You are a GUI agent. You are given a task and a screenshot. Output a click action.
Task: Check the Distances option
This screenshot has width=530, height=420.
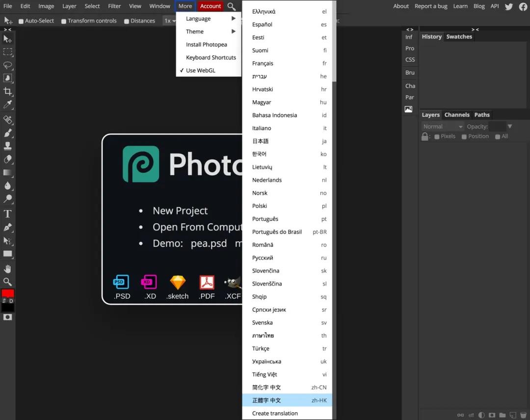(x=127, y=21)
